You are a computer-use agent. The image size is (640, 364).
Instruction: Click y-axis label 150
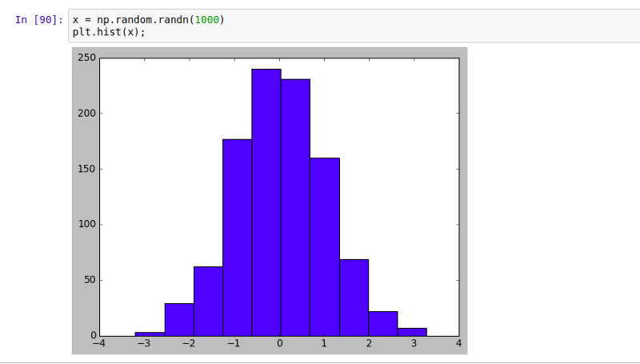[87, 169]
